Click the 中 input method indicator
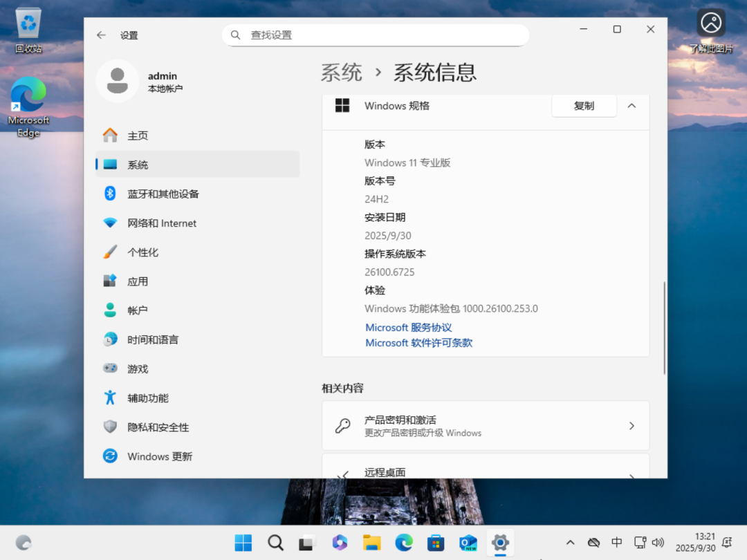 [616, 543]
